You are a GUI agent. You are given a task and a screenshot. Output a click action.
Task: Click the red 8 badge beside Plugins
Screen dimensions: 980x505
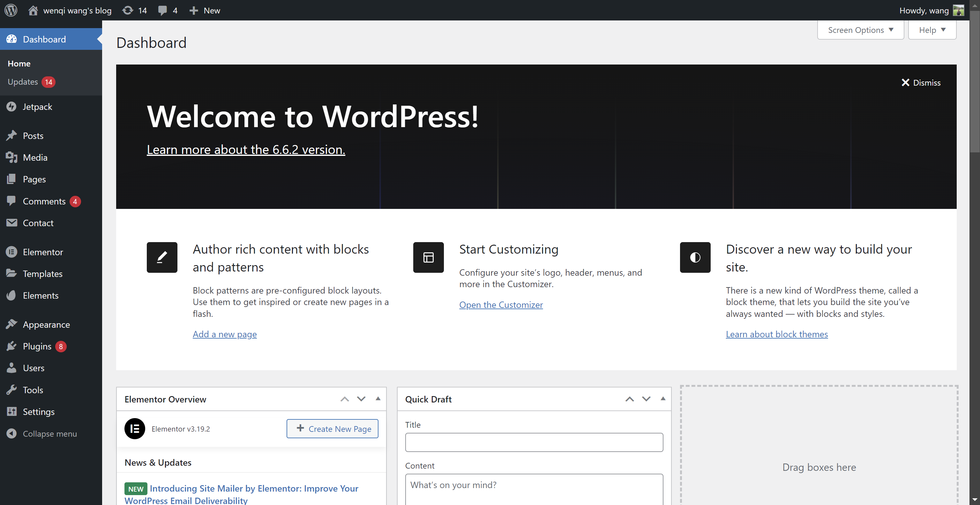pos(61,346)
